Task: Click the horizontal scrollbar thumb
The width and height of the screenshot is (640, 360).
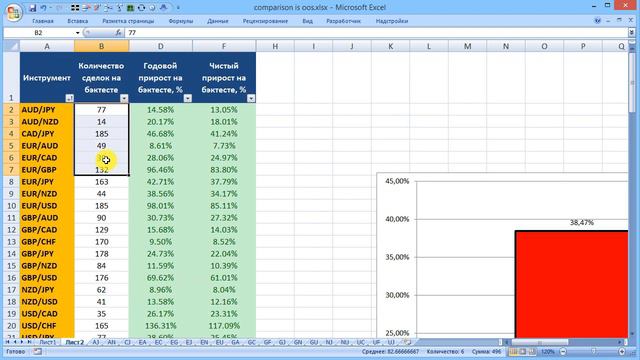Action: tap(539, 342)
